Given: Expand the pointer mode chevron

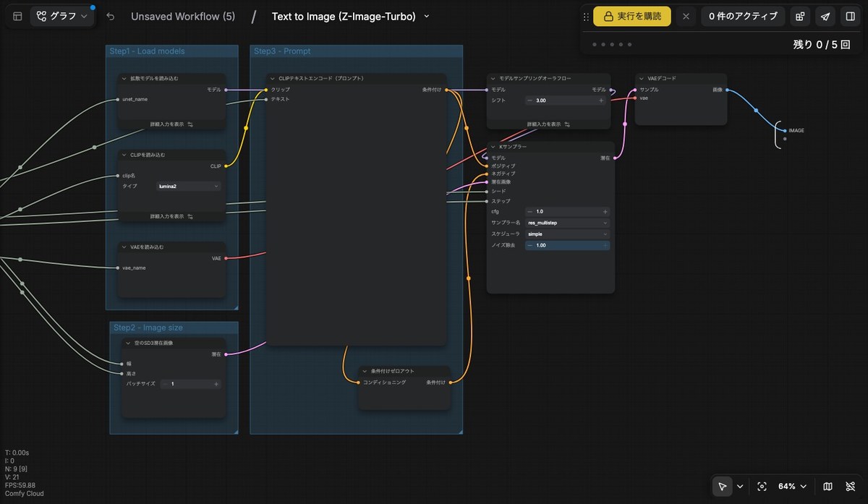Looking at the screenshot, I should pyautogui.click(x=740, y=487).
